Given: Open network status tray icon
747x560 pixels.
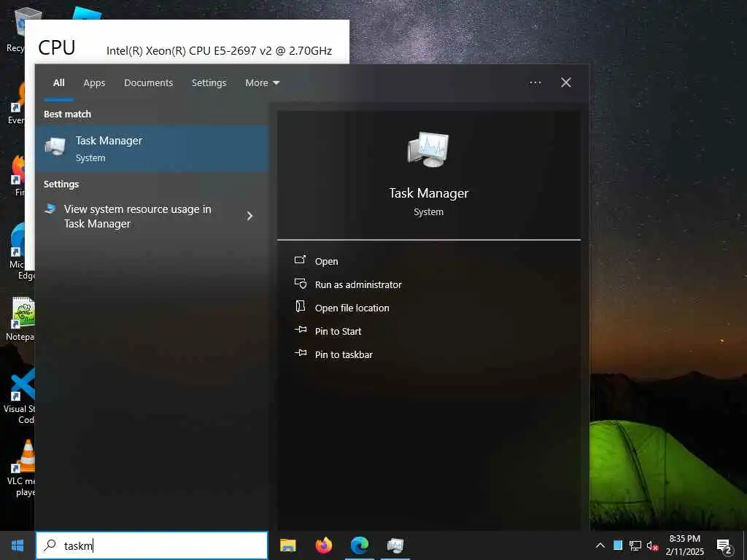Looking at the screenshot, I should [635, 545].
